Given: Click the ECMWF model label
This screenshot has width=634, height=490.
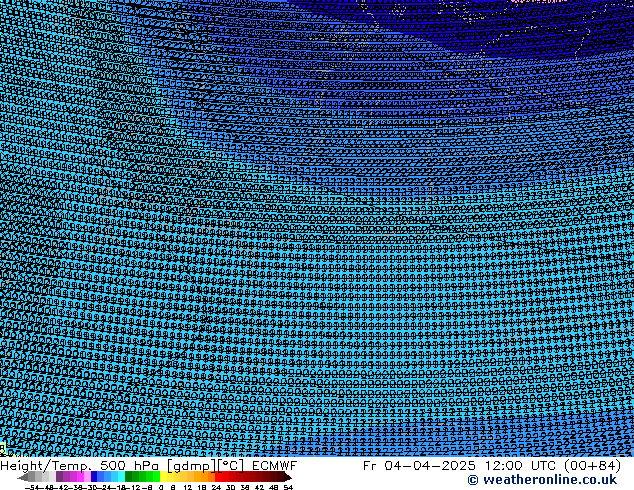Looking at the screenshot, I should pos(275,466).
